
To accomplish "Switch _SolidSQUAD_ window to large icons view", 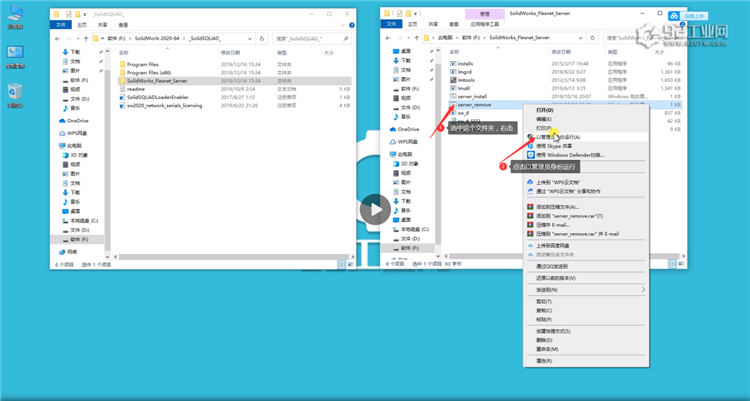I will pos(350,264).
